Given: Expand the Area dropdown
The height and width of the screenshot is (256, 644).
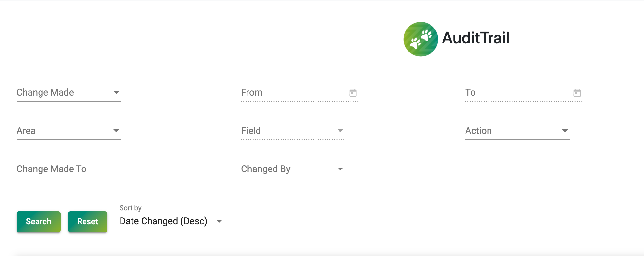Looking at the screenshot, I should tap(69, 131).
